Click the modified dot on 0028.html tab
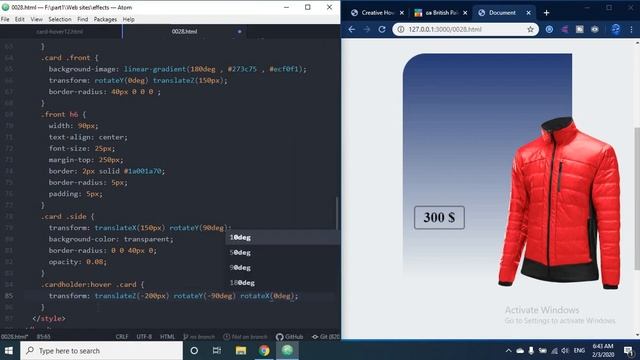The image size is (640, 360). tap(240, 31)
